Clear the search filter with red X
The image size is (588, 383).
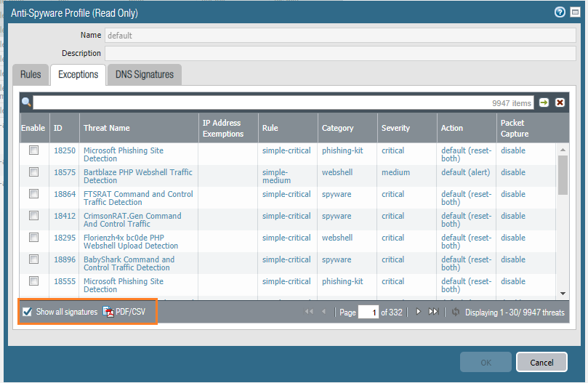[560, 103]
